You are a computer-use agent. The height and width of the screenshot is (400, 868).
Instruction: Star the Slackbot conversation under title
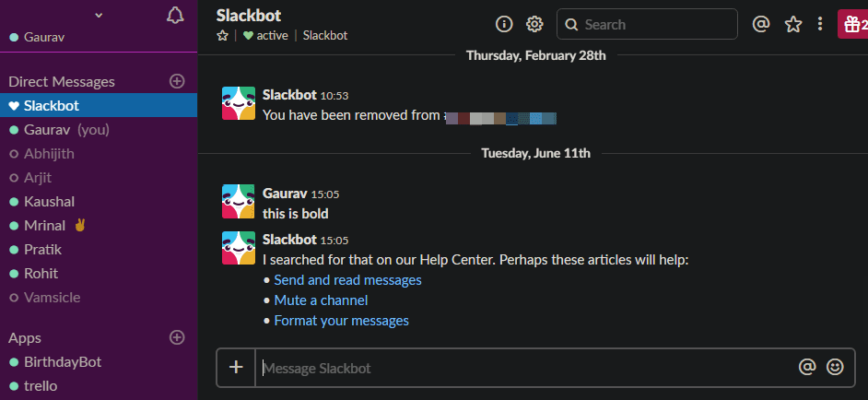pos(223,35)
